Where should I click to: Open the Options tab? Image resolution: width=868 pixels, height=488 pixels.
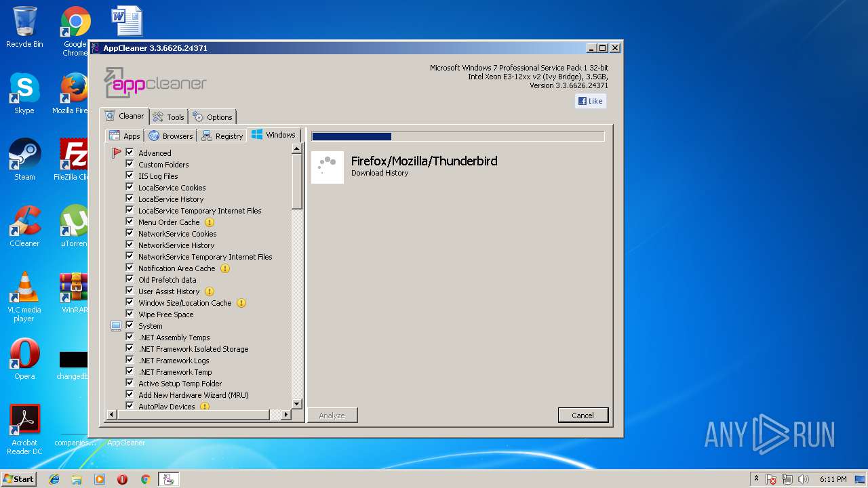pos(212,117)
